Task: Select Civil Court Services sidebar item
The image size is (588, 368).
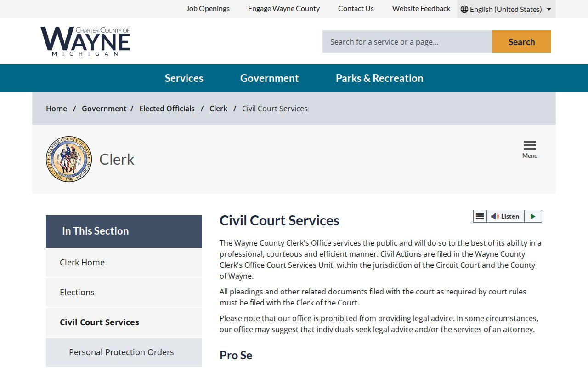Action: [124, 322]
